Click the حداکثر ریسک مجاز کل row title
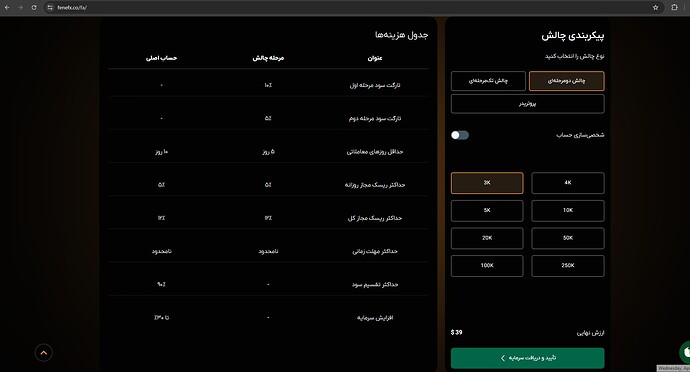Screen dimensions: 690x372 (x=375, y=218)
